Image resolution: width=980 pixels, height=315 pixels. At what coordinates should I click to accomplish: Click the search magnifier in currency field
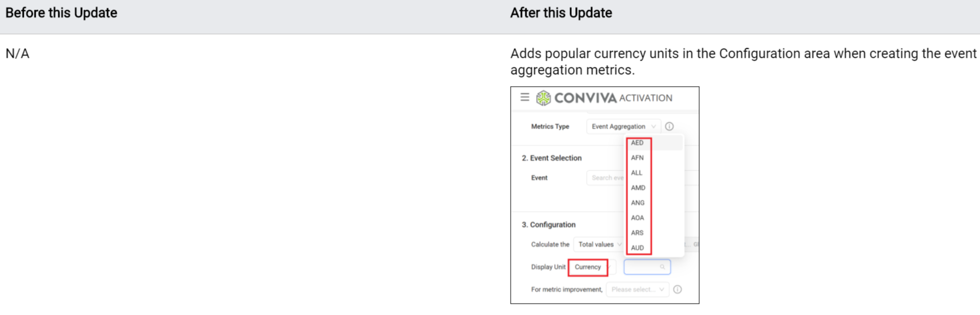click(662, 267)
